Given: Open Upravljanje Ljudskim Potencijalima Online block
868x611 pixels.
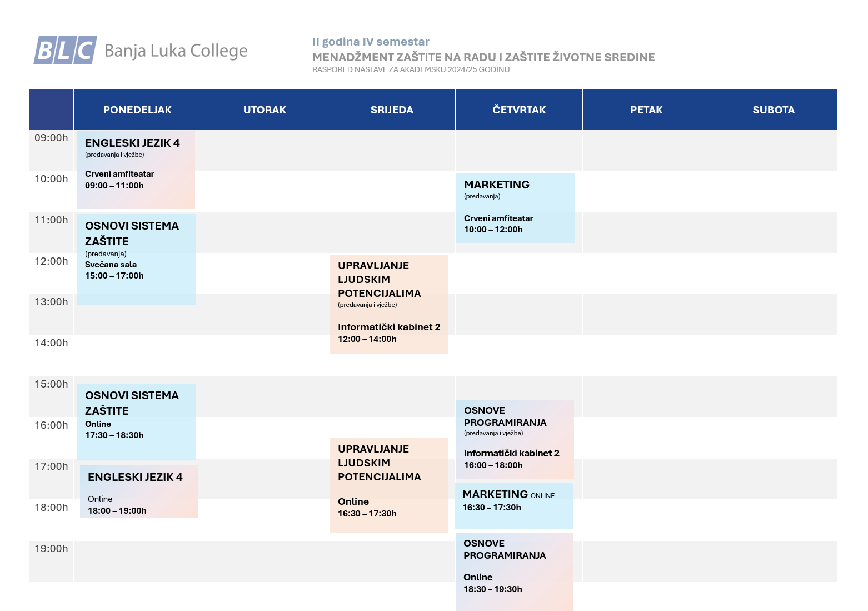Looking at the screenshot, I should point(389,485).
